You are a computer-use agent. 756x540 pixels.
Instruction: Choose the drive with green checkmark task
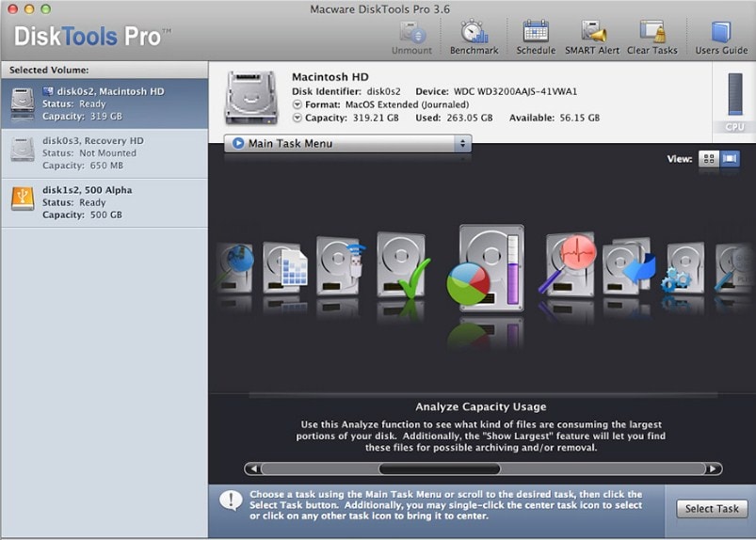[403, 266]
